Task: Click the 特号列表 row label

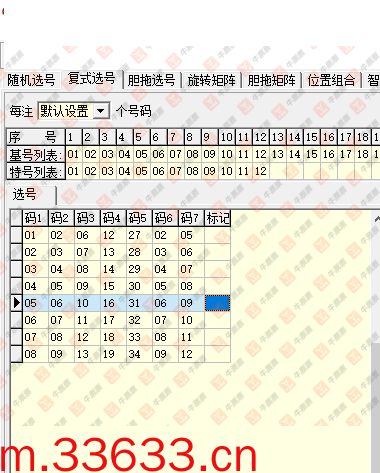Action: click(x=36, y=171)
